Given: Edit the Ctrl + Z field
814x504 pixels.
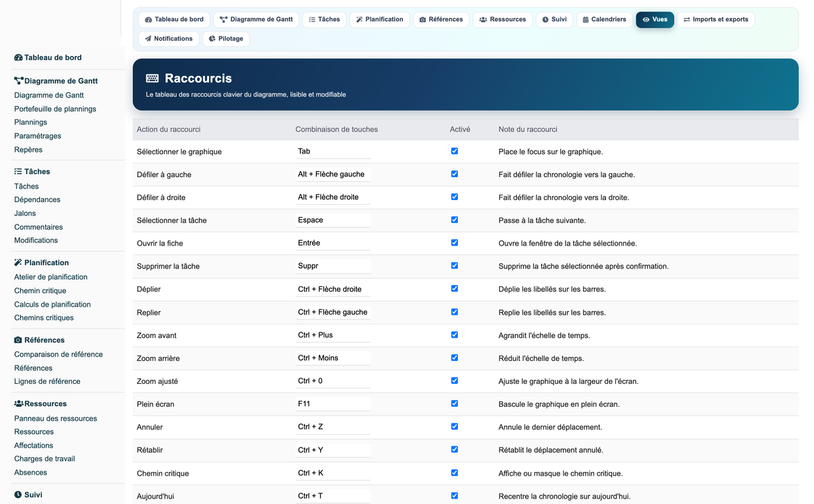Looking at the screenshot, I should pyautogui.click(x=333, y=427).
